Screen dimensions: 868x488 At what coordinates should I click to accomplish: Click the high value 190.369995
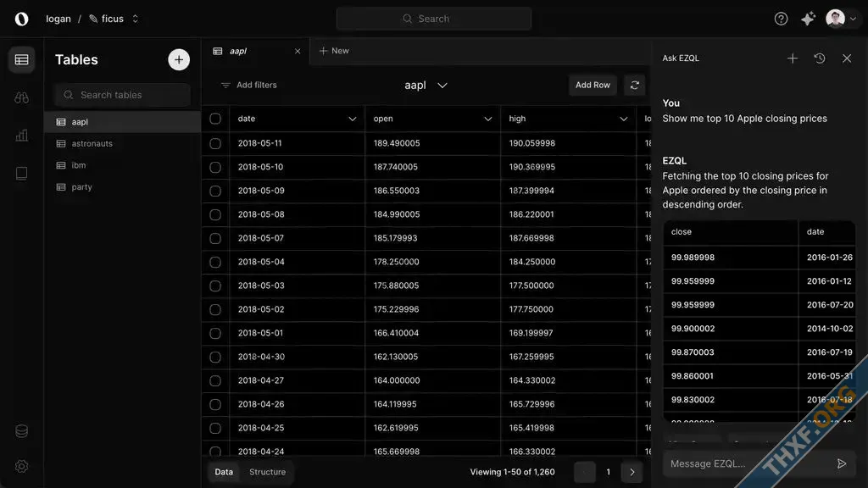coord(532,167)
